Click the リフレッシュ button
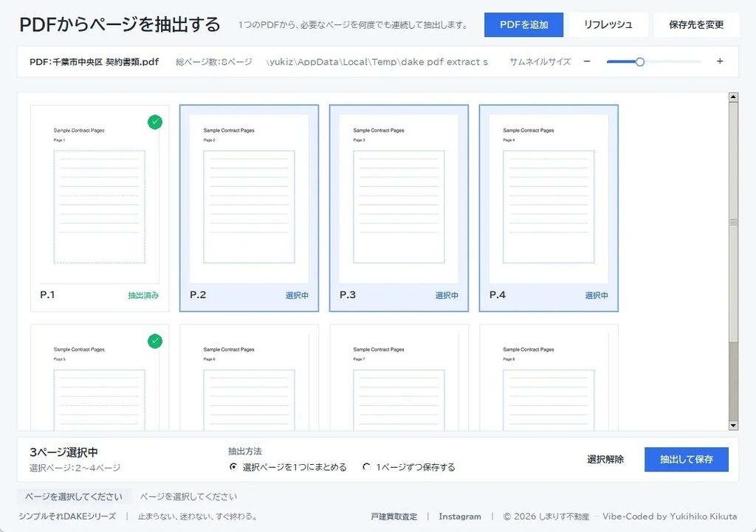 click(x=608, y=24)
